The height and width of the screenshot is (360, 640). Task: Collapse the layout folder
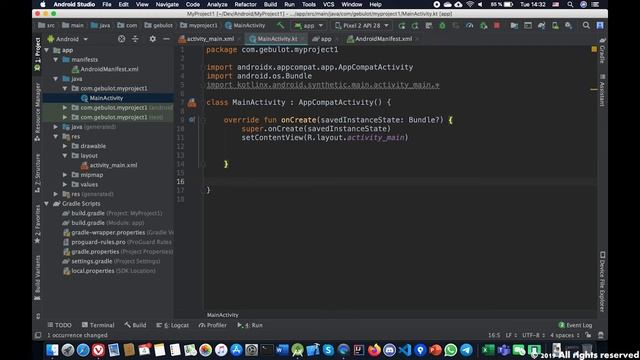65,156
